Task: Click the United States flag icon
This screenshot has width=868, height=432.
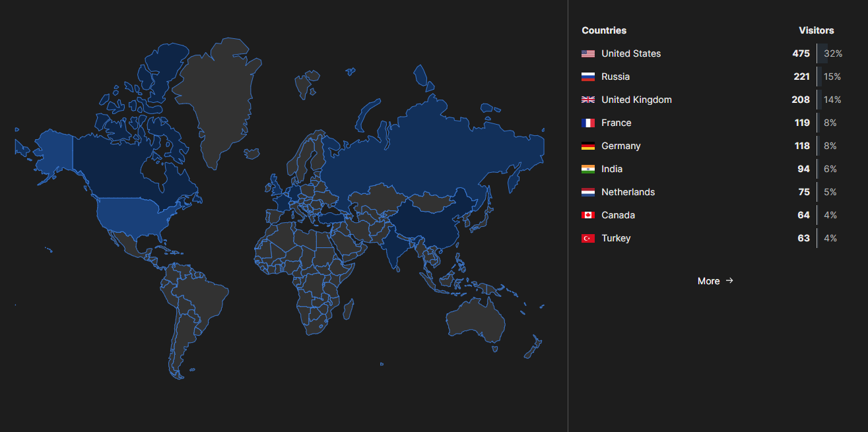Action: [587, 53]
